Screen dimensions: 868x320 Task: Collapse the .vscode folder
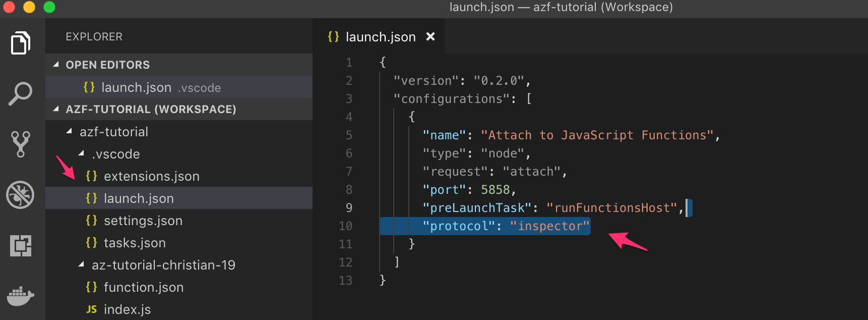[81, 153]
